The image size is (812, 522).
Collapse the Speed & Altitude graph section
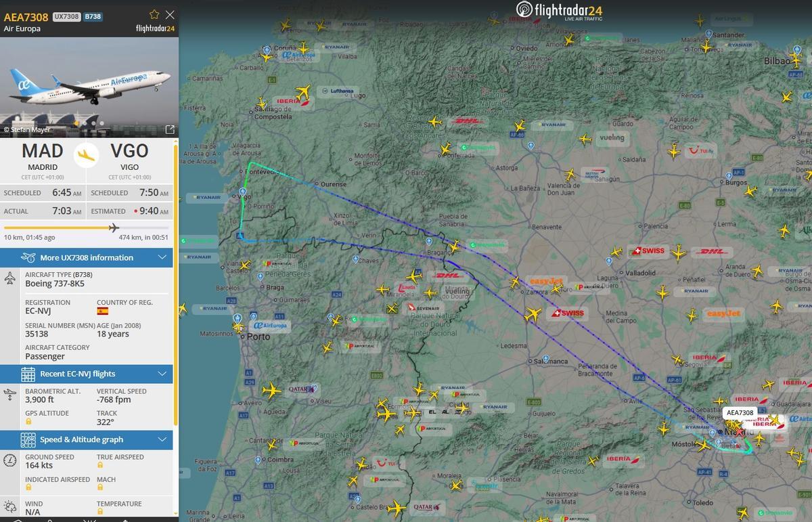(x=162, y=439)
